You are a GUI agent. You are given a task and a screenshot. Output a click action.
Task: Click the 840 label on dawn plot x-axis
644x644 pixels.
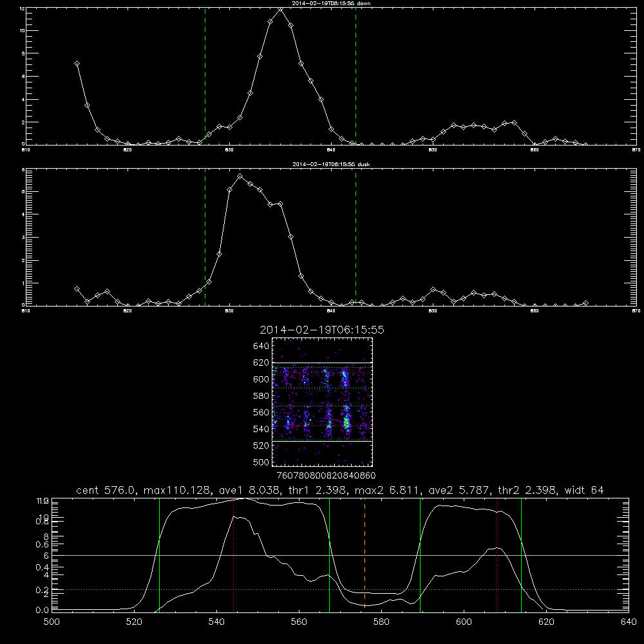(331, 150)
